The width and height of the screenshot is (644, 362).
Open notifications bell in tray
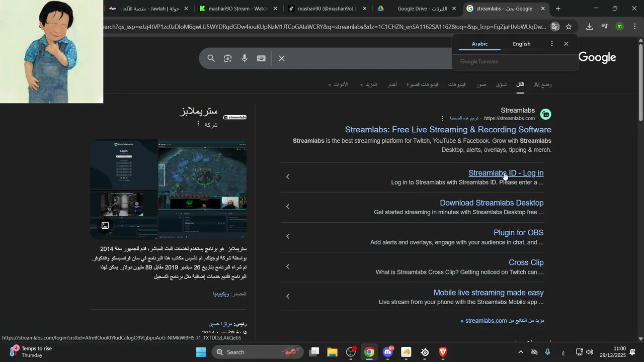click(x=632, y=352)
